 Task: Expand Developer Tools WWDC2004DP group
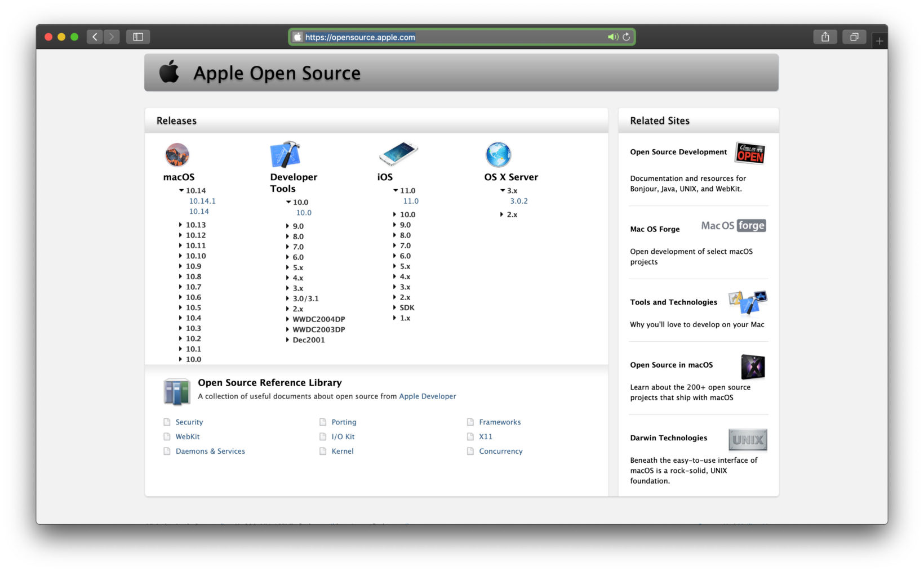coord(287,319)
